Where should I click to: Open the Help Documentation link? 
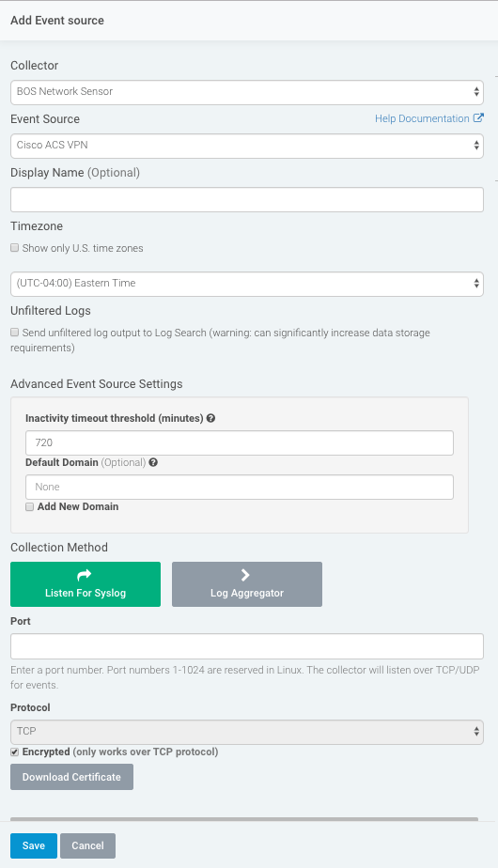422,118
